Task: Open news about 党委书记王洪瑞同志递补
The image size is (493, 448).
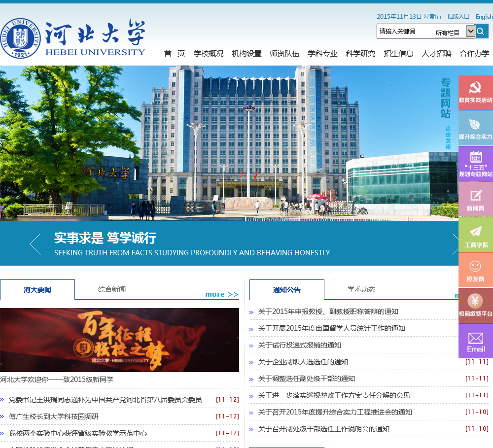Action: pyautogui.click(x=106, y=400)
